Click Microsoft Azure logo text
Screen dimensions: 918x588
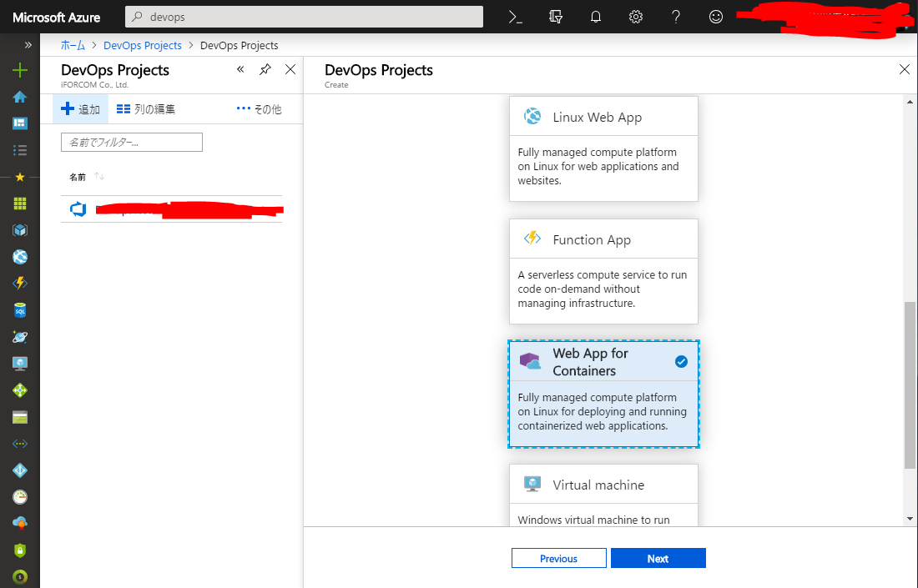pos(56,18)
